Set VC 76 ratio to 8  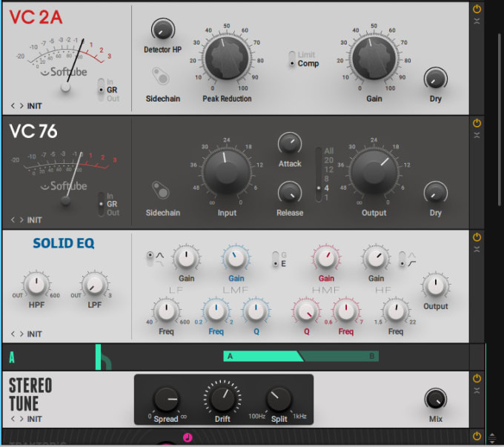tap(327, 179)
